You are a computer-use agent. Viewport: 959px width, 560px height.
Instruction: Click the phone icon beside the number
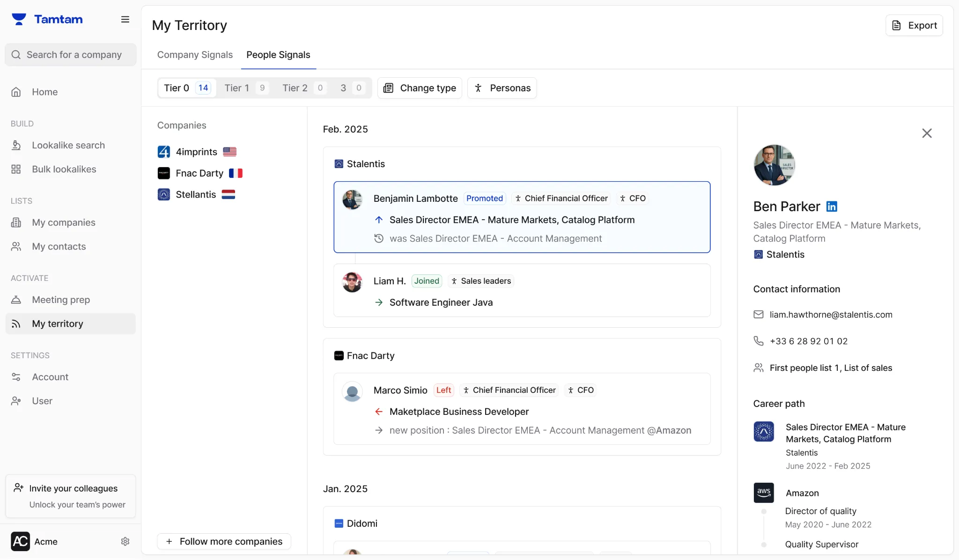click(758, 341)
